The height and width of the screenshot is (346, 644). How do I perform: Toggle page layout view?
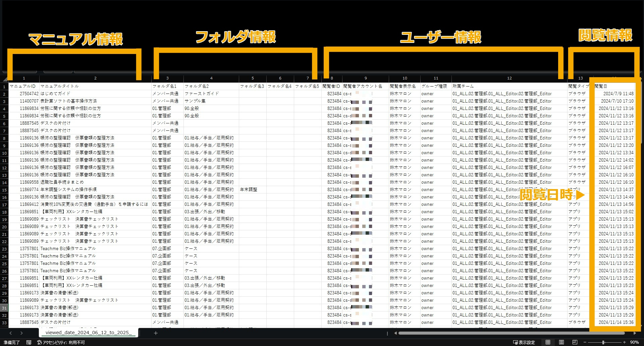(x=562, y=343)
